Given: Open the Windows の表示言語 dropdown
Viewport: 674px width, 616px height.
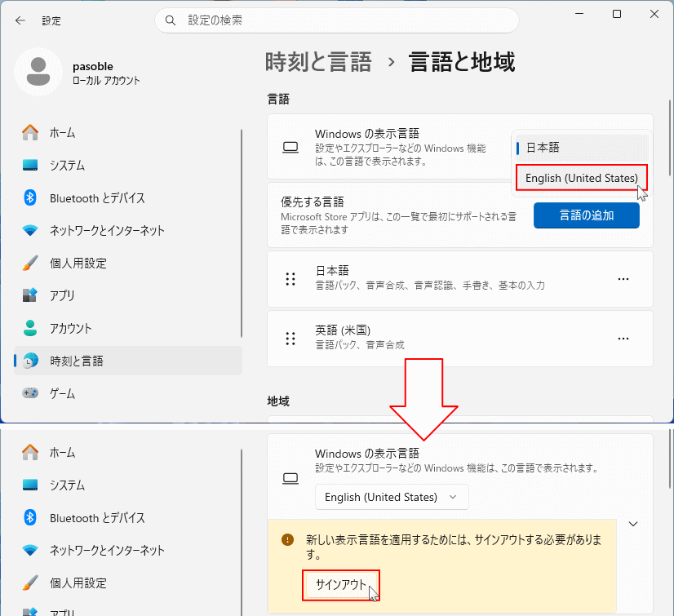Looking at the screenshot, I should pyautogui.click(x=392, y=496).
